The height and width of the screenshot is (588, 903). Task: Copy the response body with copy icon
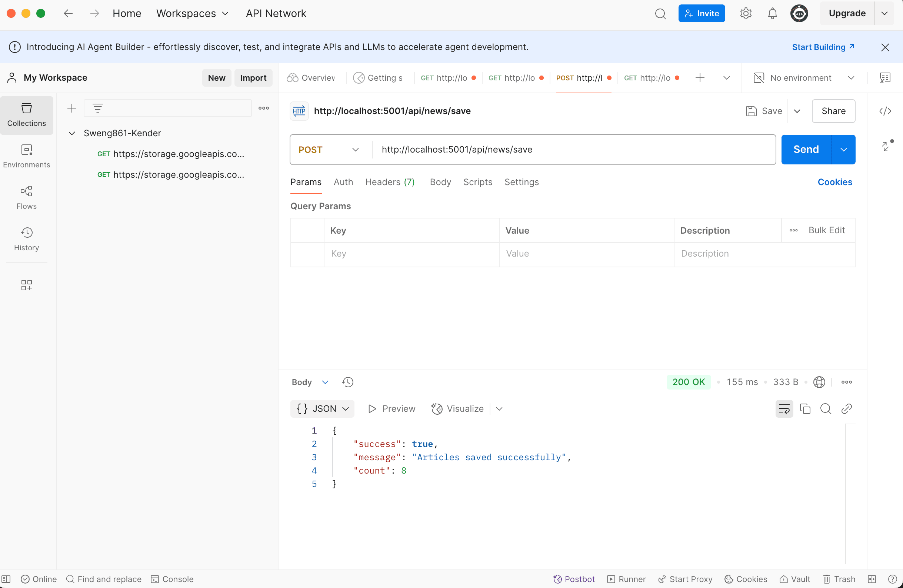coord(805,409)
